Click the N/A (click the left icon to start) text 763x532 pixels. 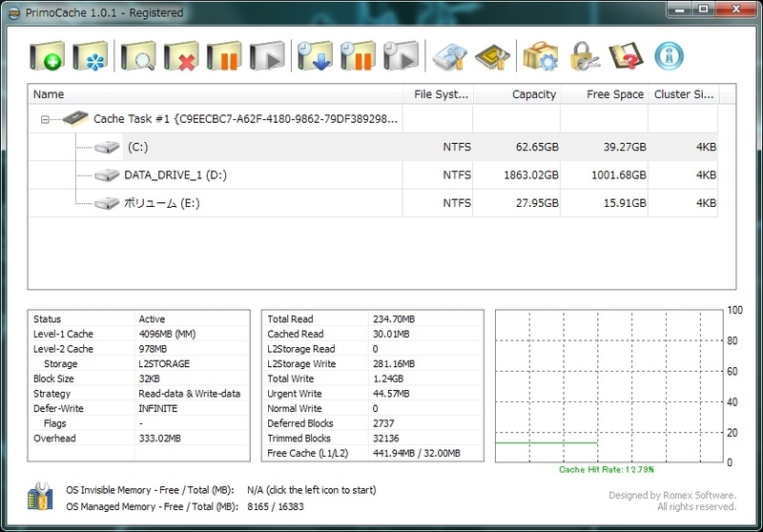point(312,490)
